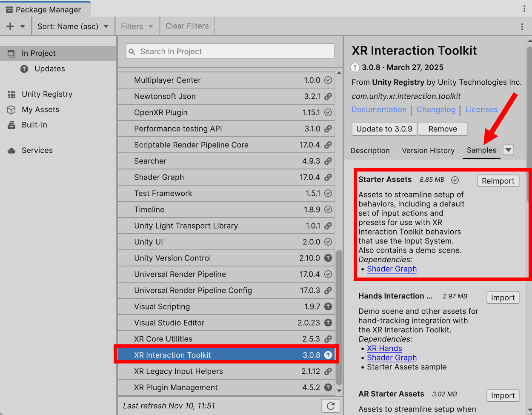Open the tabs overflow dropdown arrow

(508, 150)
